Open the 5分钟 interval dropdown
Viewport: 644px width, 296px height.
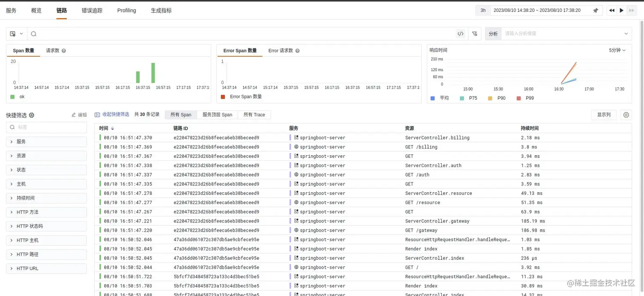(x=617, y=50)
